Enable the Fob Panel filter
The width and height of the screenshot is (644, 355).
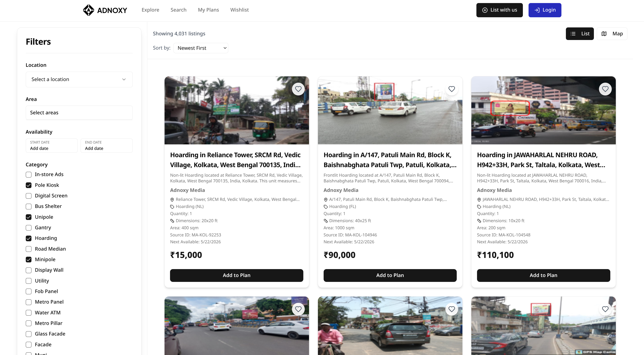point(28,291)
